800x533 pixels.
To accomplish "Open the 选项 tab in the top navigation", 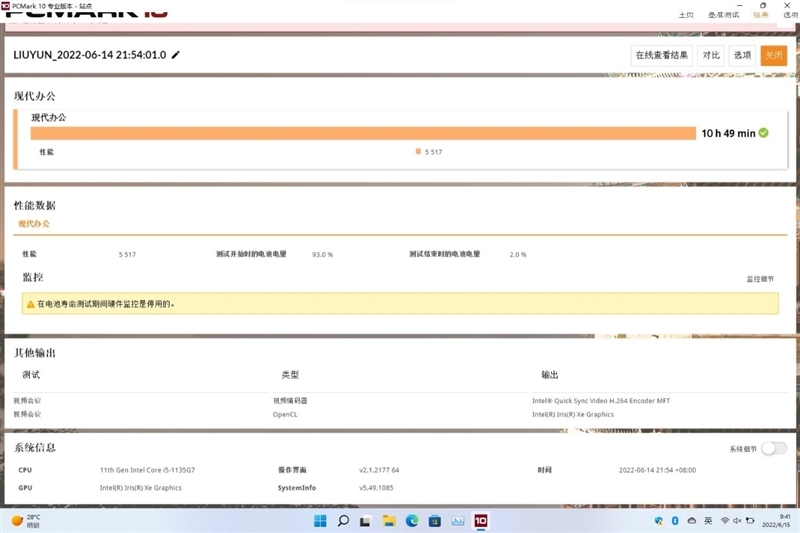I will [x=791, y=15].
